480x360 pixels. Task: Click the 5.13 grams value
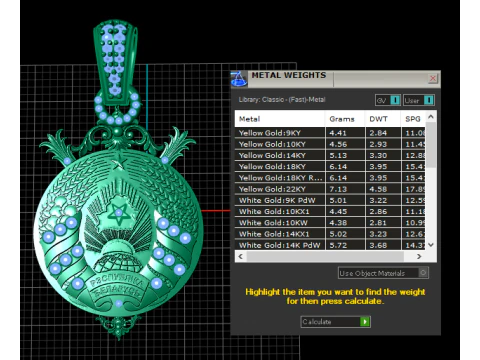338,156
